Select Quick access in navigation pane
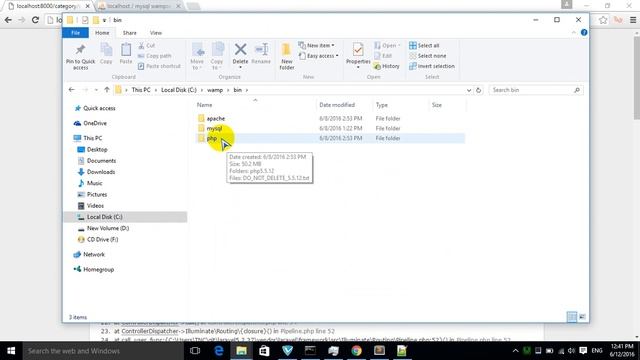640x360 pixels. click(99, 108)
